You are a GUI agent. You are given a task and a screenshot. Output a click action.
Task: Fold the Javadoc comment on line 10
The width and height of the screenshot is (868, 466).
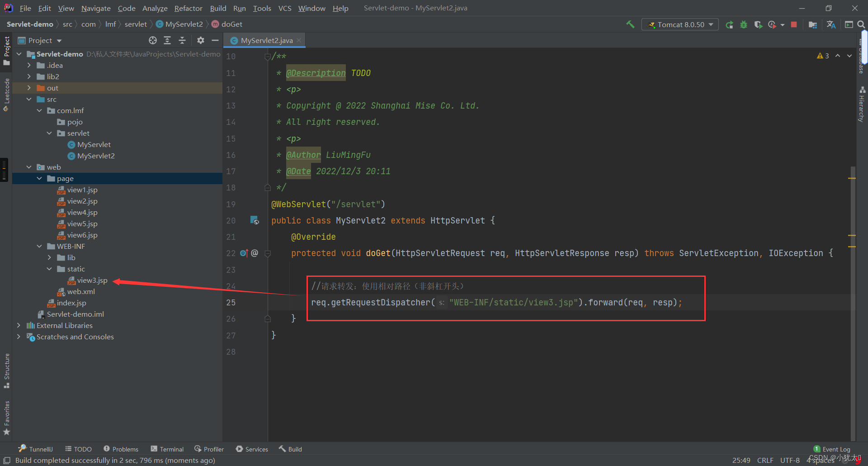(268, 57)
